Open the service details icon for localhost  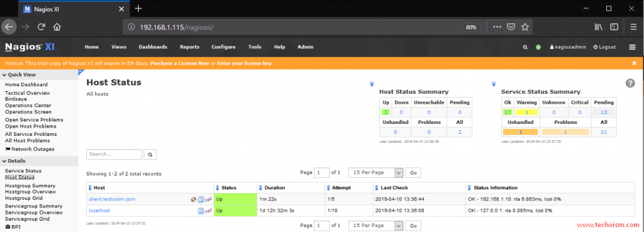tap(201, 211)
